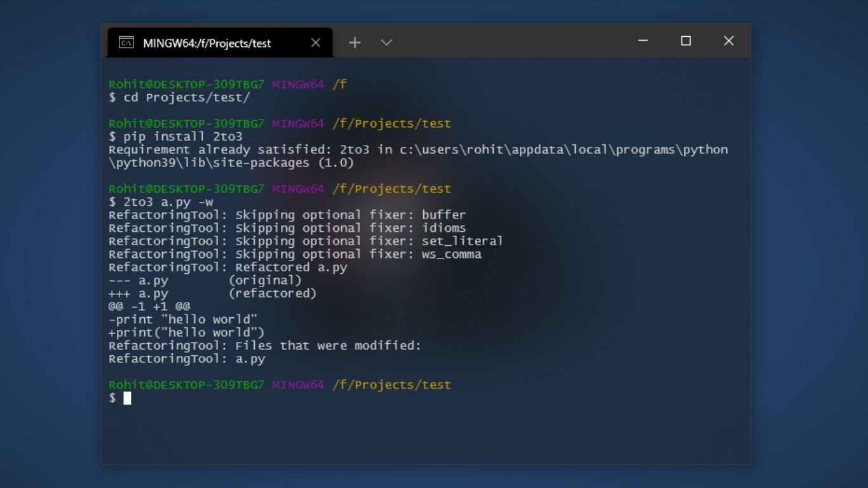
Task: Click the line ending "fixer: idioms"
Action: [x=287, y=228]
